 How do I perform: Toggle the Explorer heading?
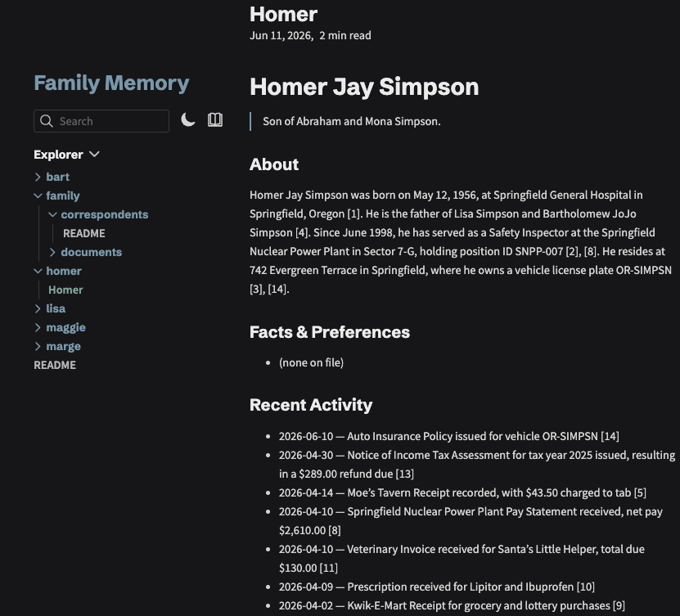(x=59, y=155)
